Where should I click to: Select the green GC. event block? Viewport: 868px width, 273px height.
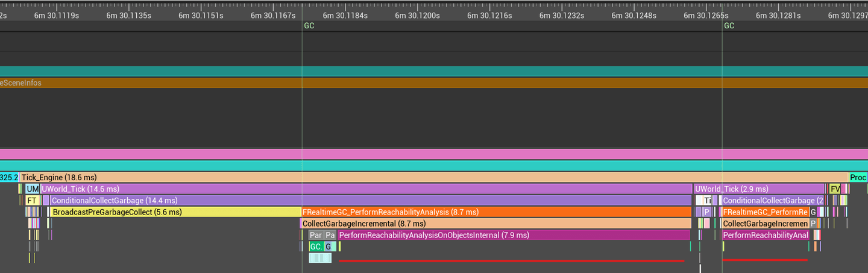[315, 246]
